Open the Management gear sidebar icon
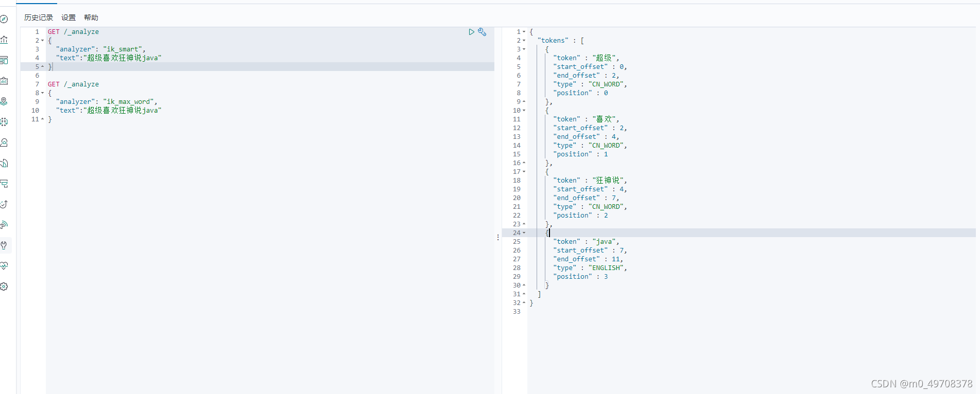This screenshot has height=394, width=980. [4, 286]
